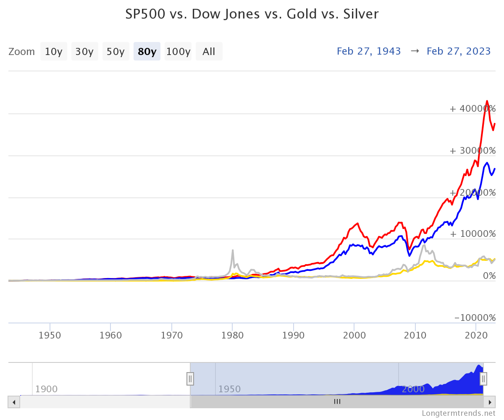
Task: Open Longtermtrends.net credit link
Action: tap(459, 413)
